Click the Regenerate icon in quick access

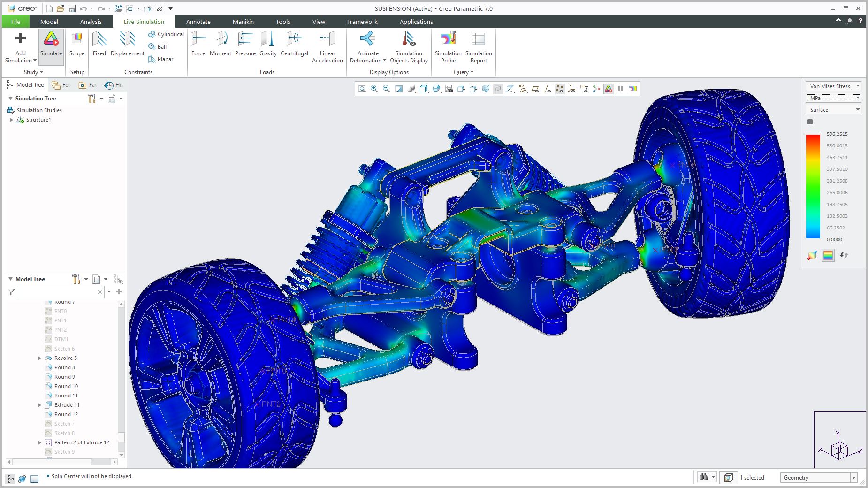pos(118,8)
